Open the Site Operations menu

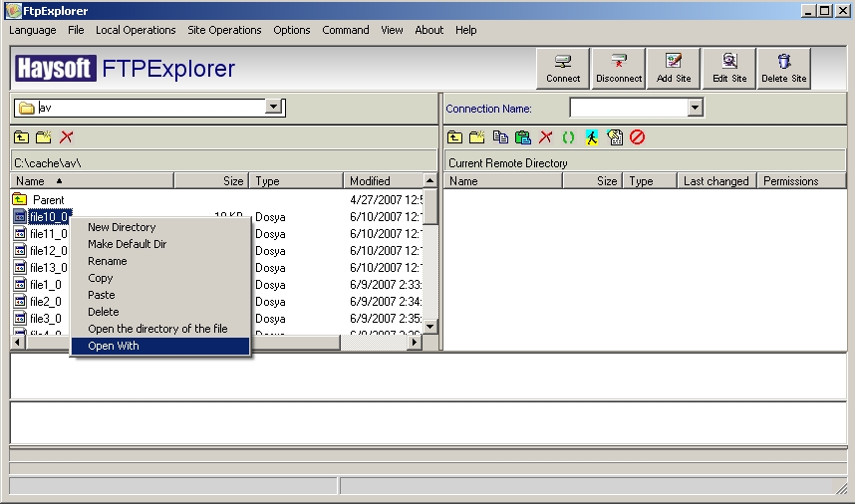pos(224,30)
